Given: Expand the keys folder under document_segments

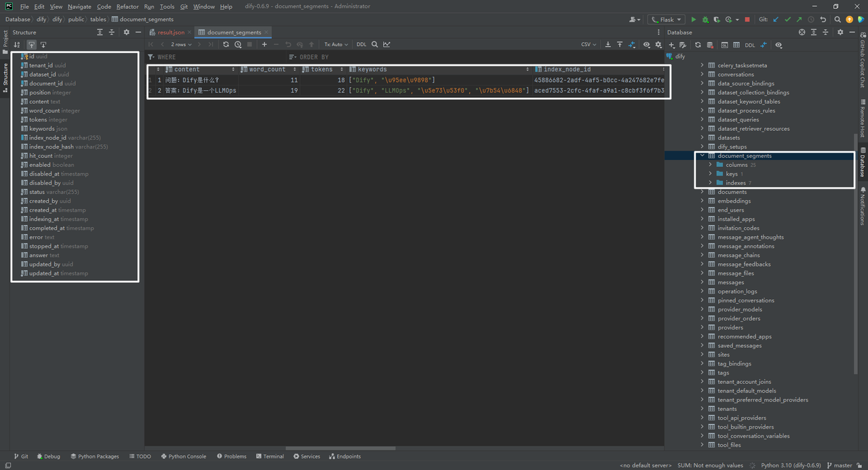Looking at the screenshot, I should coord(711,174).
